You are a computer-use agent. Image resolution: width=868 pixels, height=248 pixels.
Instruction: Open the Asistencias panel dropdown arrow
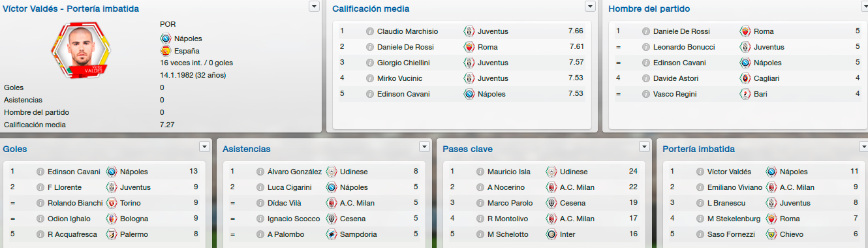point(425,147)
